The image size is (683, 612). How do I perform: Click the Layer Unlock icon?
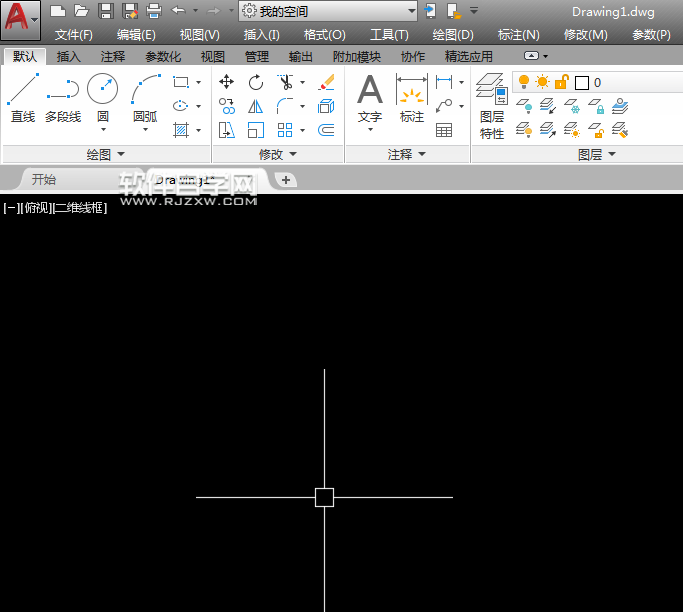[x=596, y=130]
